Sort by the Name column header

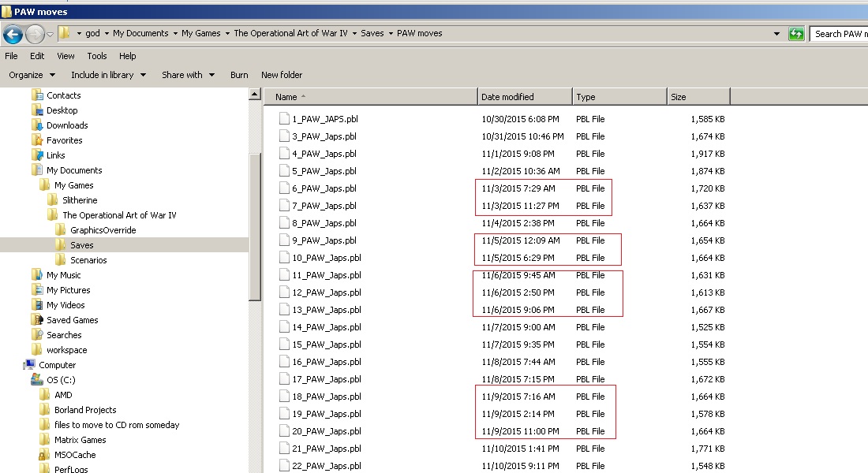(x=371, y=97)
